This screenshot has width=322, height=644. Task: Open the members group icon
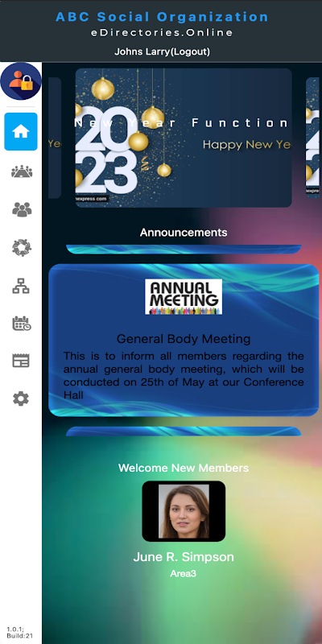point(21,209)
